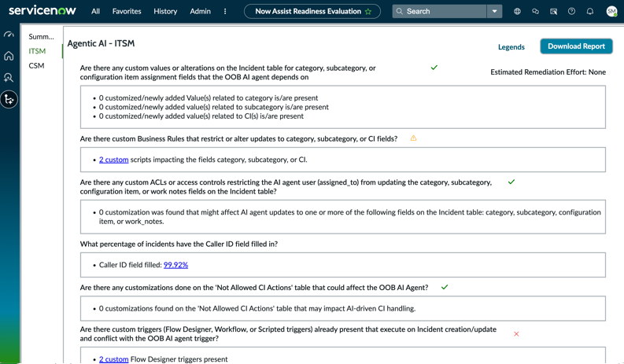Click the '0 customizations found' bullet about CI handling
The width and height of the screenshot is (624, 364).
(x=257, y=308)
